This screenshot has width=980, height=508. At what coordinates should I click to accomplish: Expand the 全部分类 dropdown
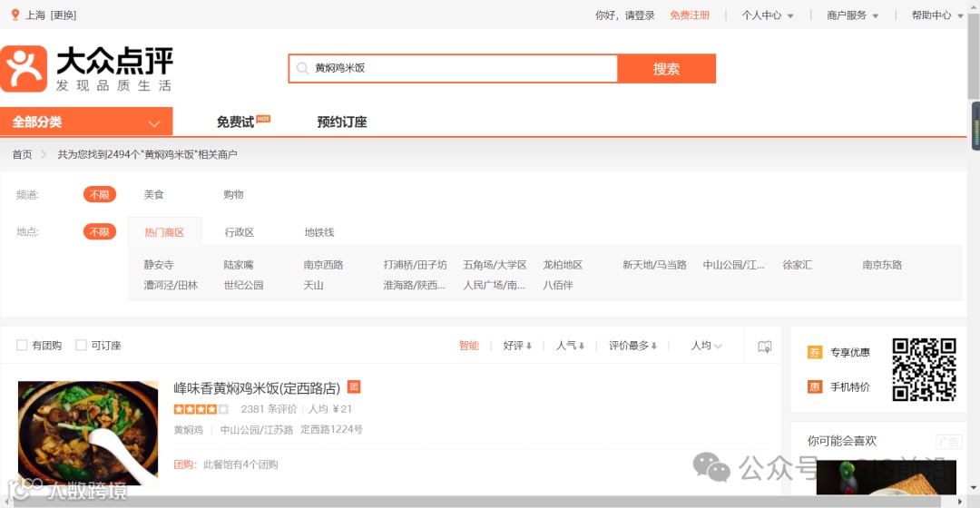(86, 122)
